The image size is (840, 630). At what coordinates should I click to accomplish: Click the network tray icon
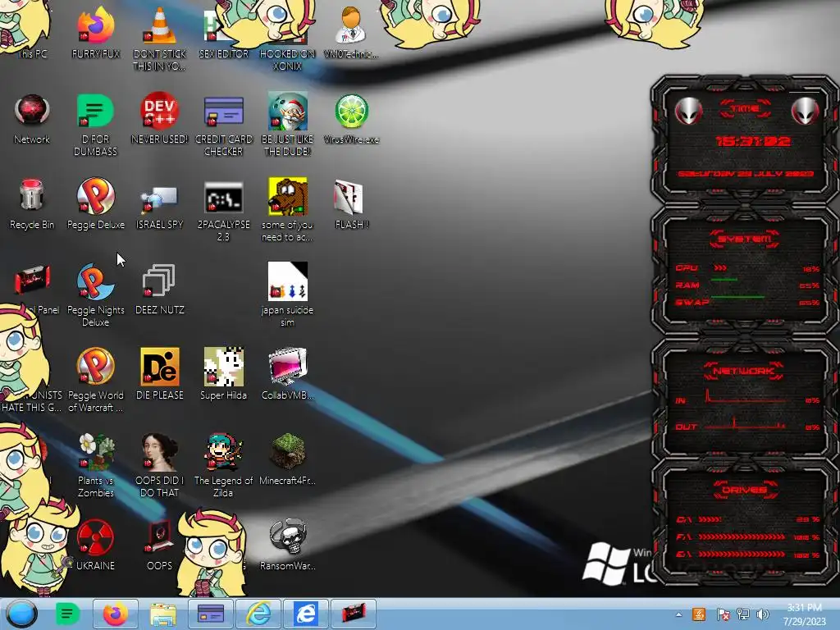743,614
